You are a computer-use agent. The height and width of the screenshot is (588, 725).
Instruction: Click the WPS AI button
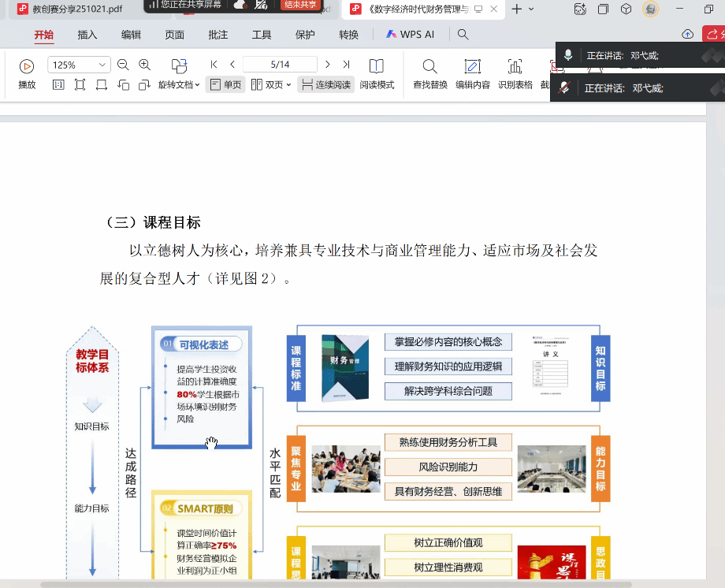(411, 35)
